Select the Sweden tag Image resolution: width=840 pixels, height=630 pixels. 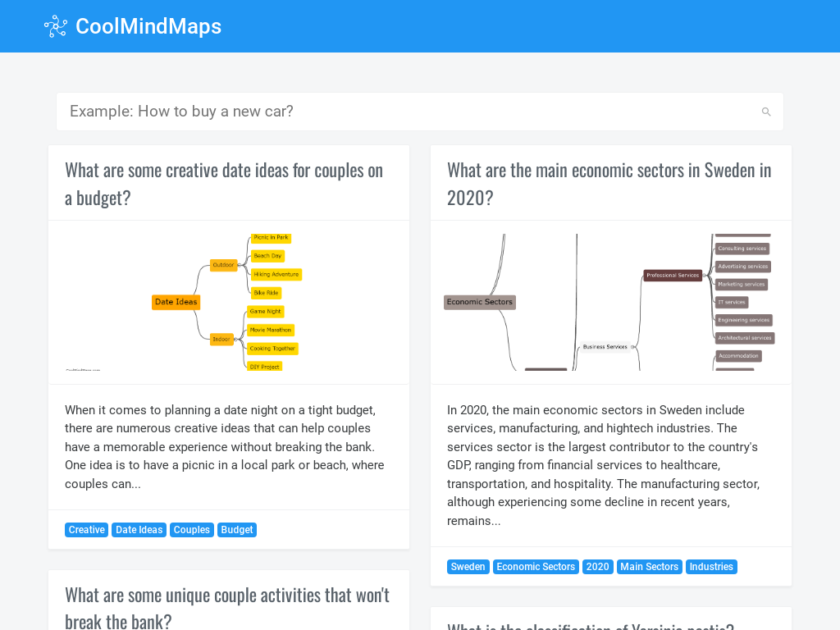[468, 567]
